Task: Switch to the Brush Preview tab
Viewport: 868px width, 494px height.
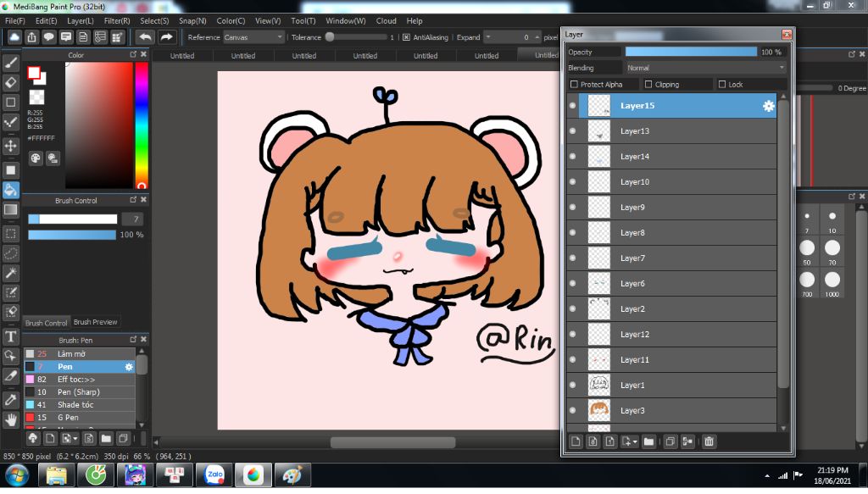Action: (x=96, y=322)
